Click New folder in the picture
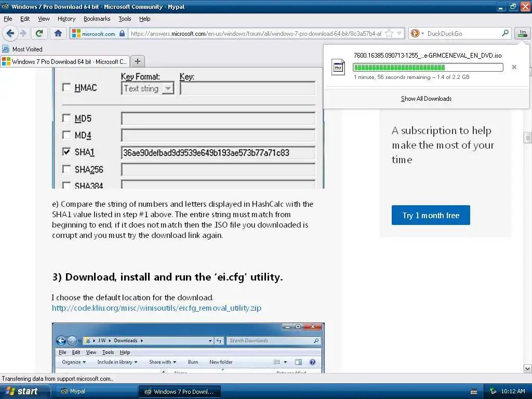The image size is (532, 399). [221, 362]
